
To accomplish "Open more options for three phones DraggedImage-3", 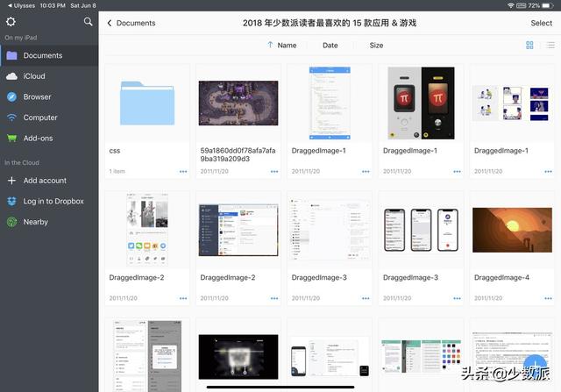I will [457, 298].
